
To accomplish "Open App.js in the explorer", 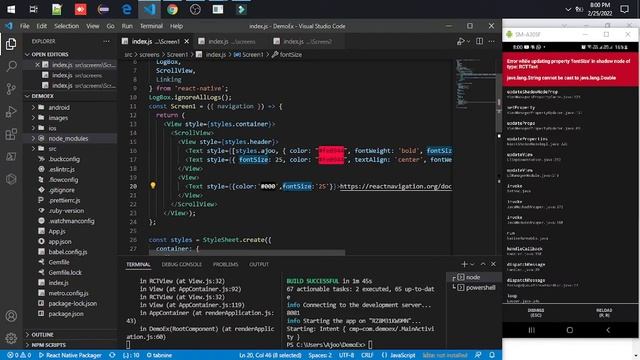I will (57, 231).
